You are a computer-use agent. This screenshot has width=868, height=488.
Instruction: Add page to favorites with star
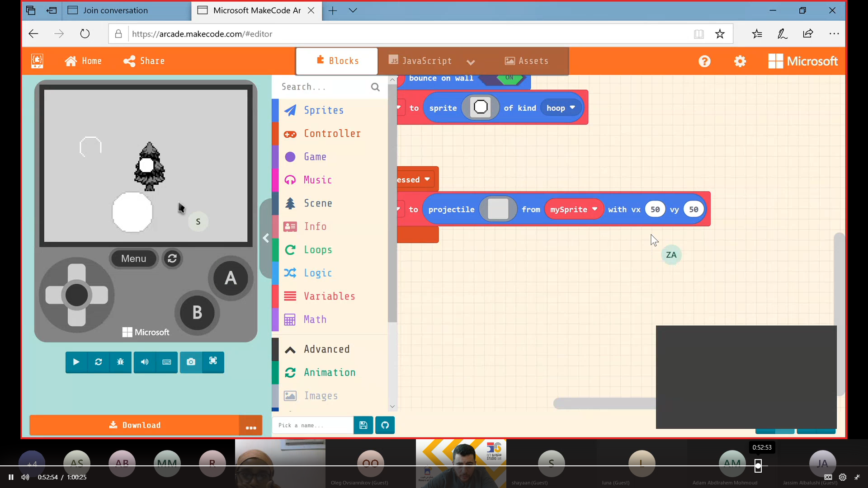click(720, 33)
